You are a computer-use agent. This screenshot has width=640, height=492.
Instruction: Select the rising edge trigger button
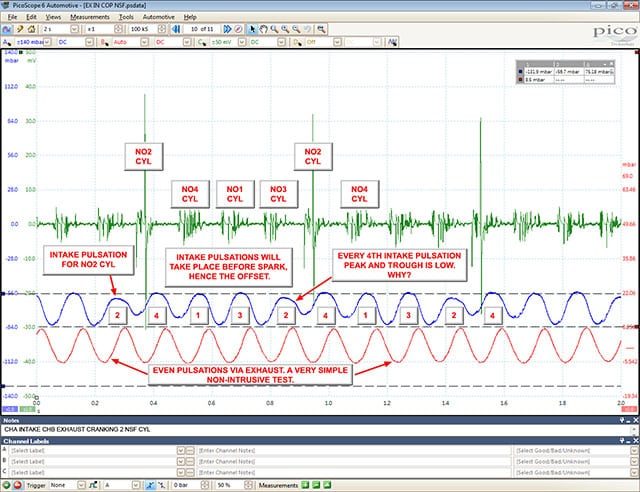[150, 485]
